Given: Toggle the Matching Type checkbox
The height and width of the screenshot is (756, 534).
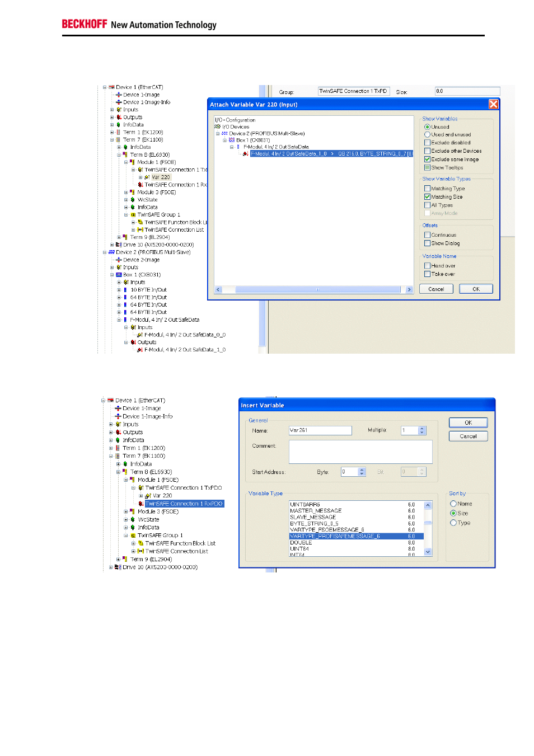Looking at the screenshot, I should tap(427, 189).
